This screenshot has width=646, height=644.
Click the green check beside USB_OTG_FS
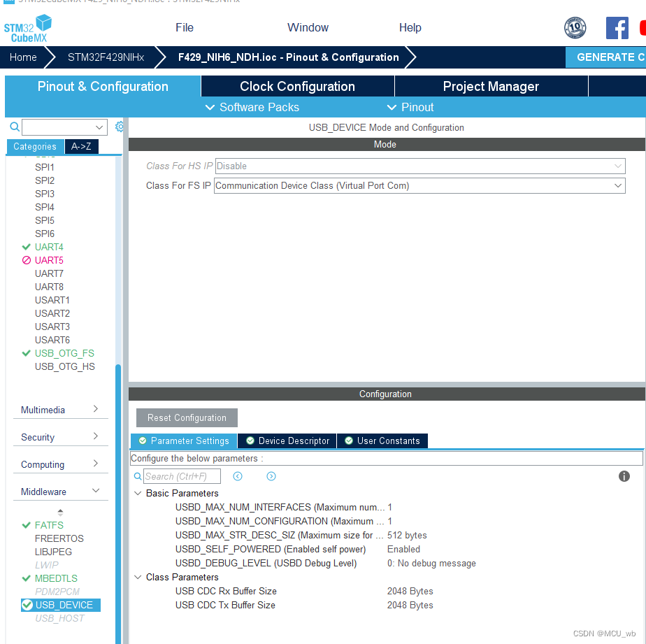tap(27, 353)
